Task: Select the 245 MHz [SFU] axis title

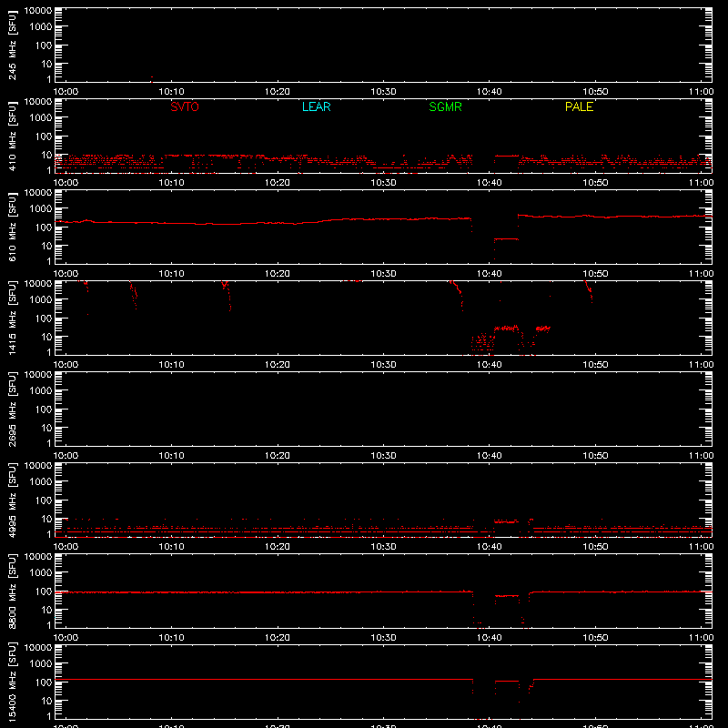Action: coord(12,45)
